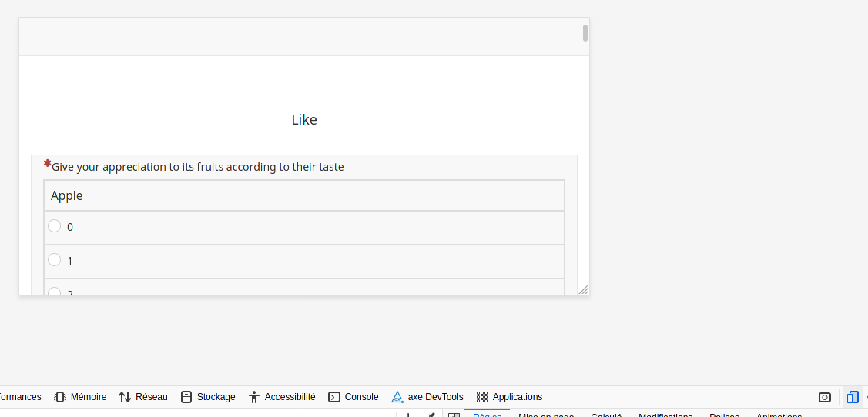This screenshot has width=868, height=417.
Task: Click the label '1' beside second radio
Action: point(70,261)
